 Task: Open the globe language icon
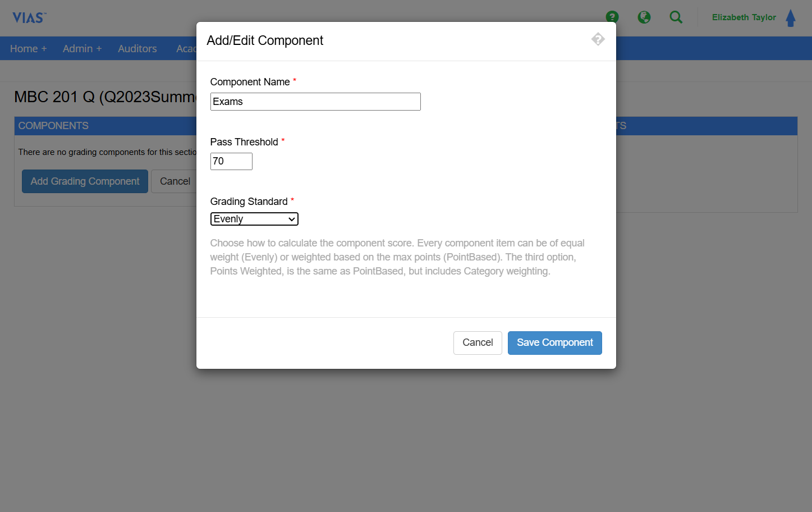click(644, 17)
